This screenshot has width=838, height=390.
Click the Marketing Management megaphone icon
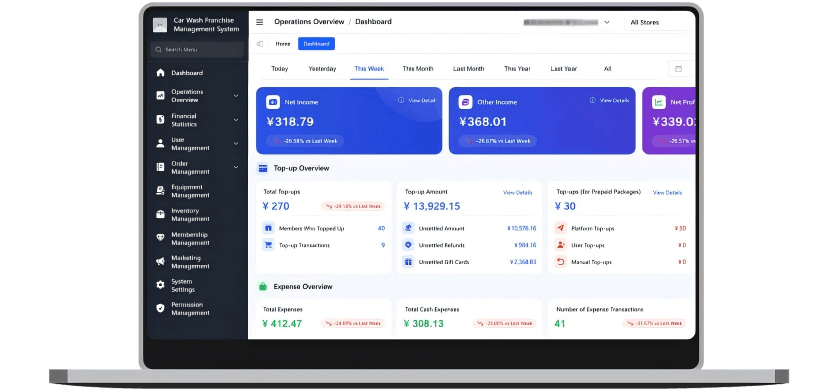tap(160, 261)
